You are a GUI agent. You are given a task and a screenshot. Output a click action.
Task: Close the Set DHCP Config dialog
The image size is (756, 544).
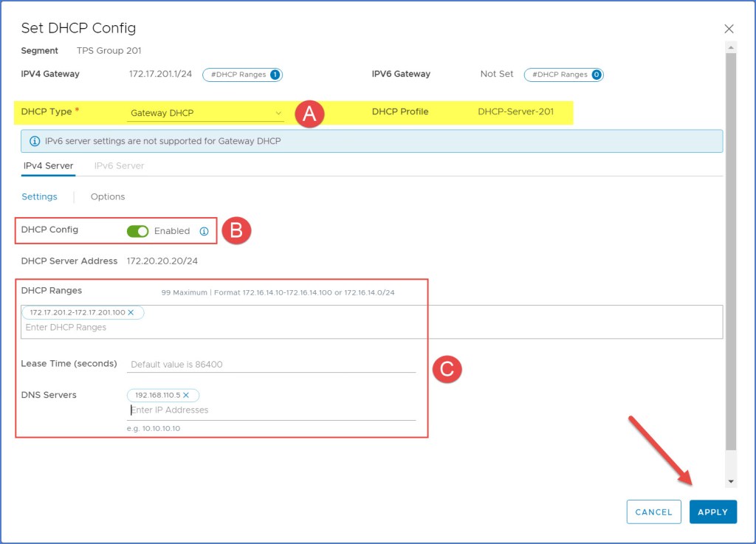point(729,29)
